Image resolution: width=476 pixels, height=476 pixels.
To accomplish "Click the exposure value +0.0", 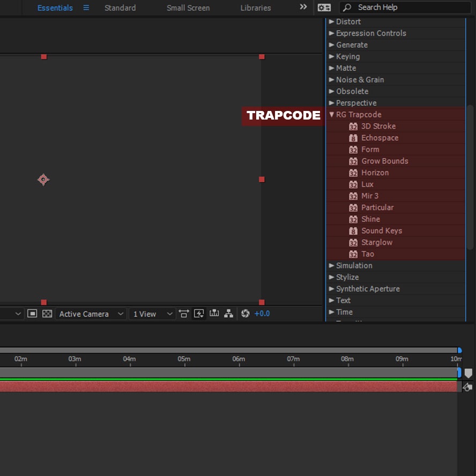I will pos(262,314).
